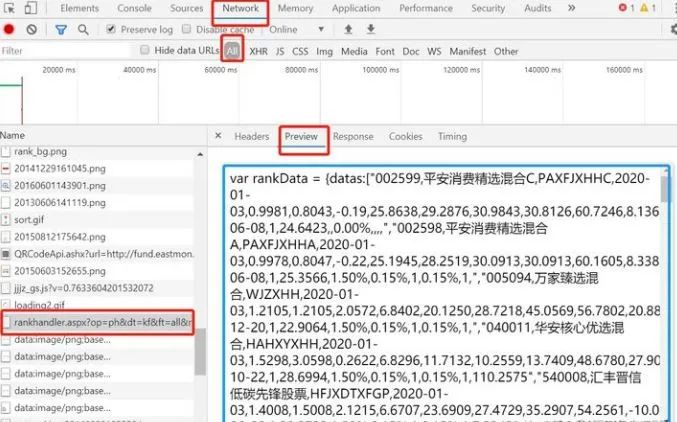This screenshot has width=677, height=422.
Task: Open the Preview detail tab
Action: [x=301, y=136]
